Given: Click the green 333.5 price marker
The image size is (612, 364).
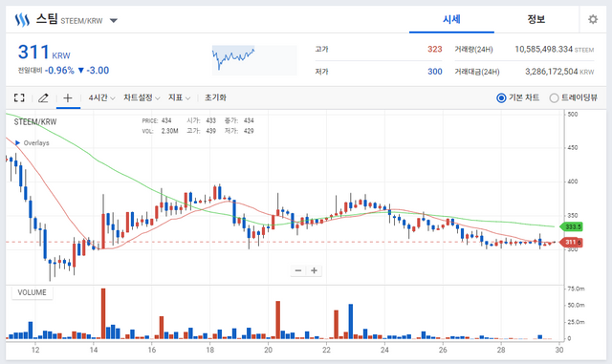Looking at the screenshot, I should pyautogui.click(x=572, y=226).
